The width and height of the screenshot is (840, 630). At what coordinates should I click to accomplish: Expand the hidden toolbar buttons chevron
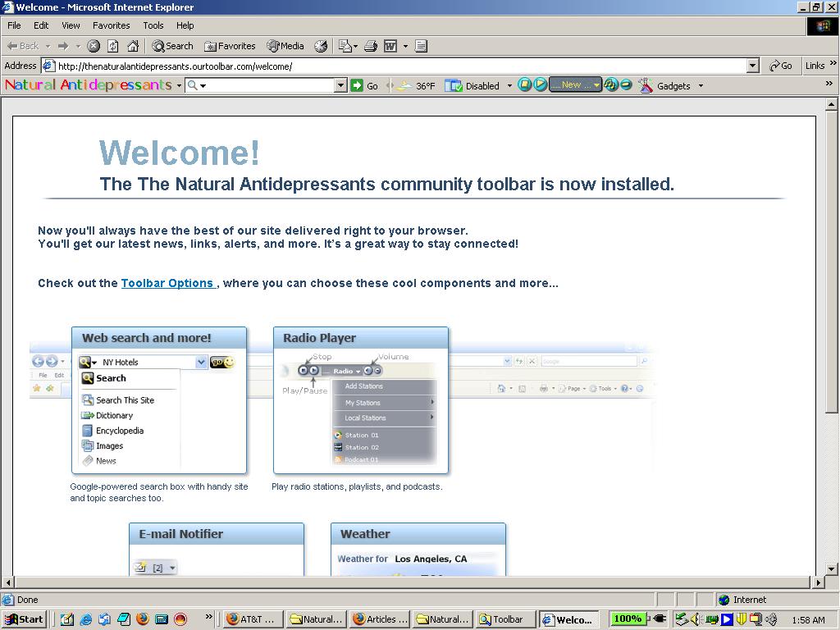point(829,83)
